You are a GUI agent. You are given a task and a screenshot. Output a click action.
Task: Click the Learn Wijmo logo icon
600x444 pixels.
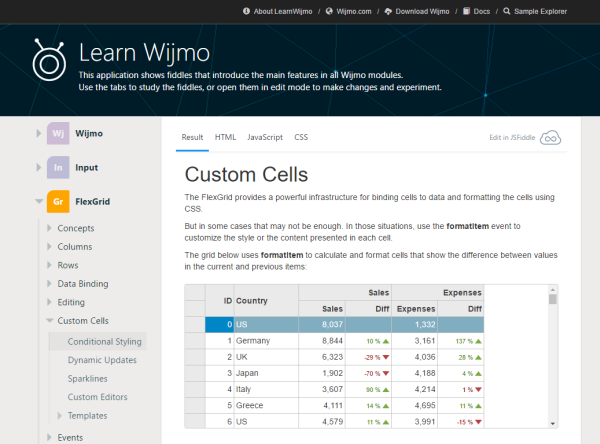tap(49, 60)
